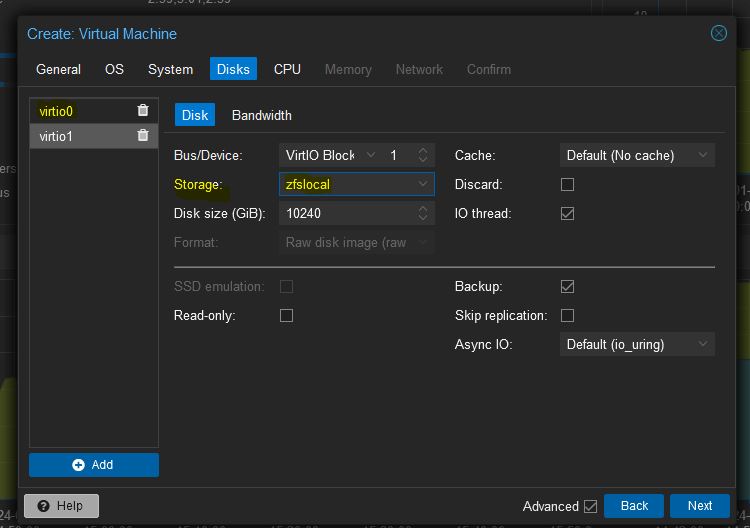The image size is (750, 528).
Task: Enable the Discard checkbox
Action: tap(567, 184)
